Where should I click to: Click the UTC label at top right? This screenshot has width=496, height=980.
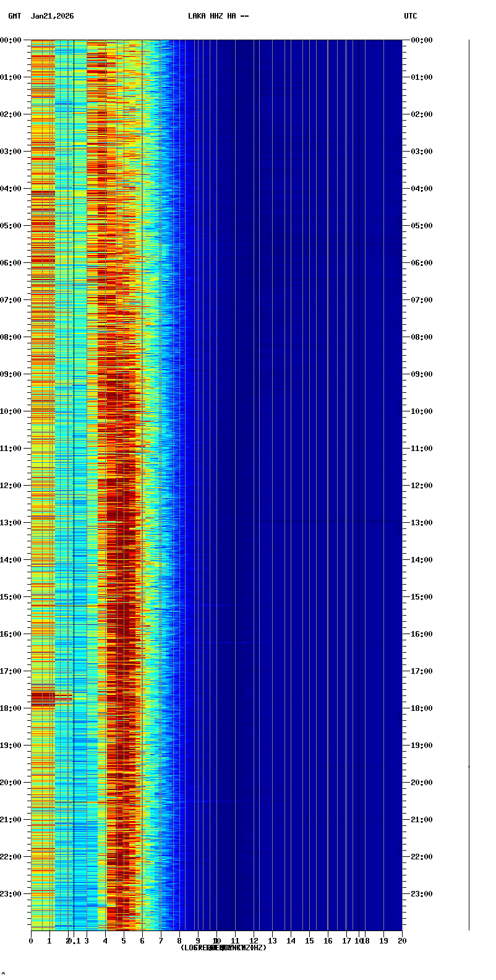tap(411, 16)
